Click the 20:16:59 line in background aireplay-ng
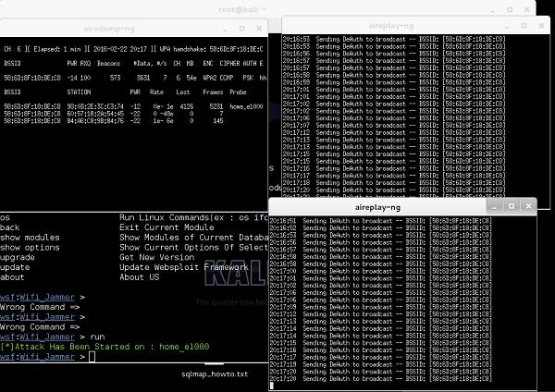The image size is (555, 392). 394,82
